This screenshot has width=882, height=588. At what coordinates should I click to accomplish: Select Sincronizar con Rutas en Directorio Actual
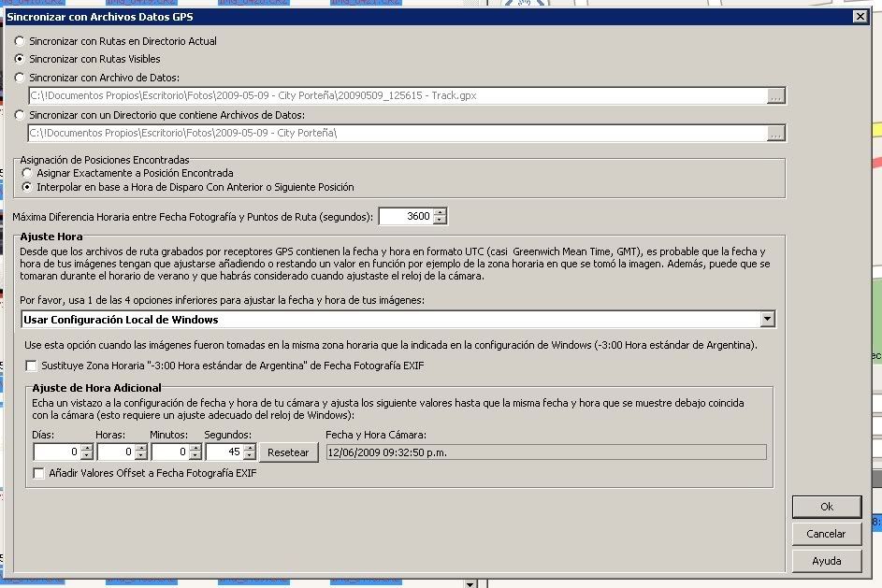(x=20, y=41)
